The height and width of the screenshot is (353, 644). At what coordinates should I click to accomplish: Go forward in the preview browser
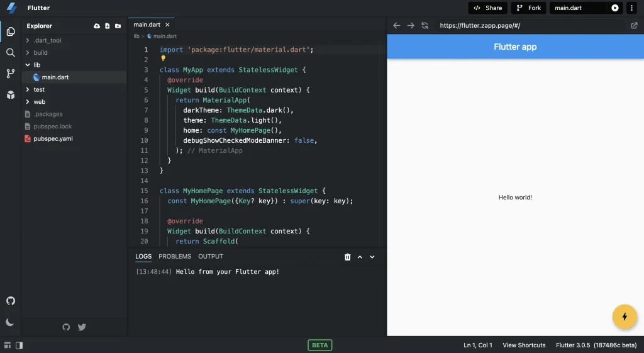[410, 25]
